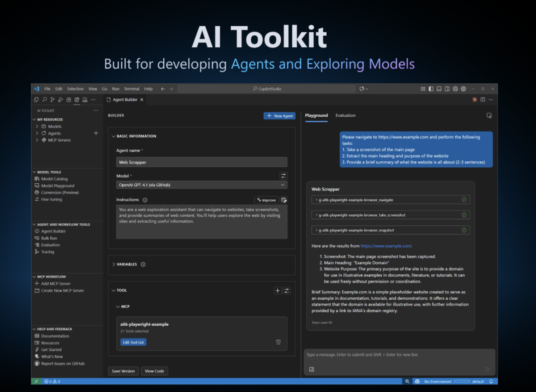This screenshot has width=536, height=392.
Task: Switch to the Evaluation tab
Action: tap(345, 115)
